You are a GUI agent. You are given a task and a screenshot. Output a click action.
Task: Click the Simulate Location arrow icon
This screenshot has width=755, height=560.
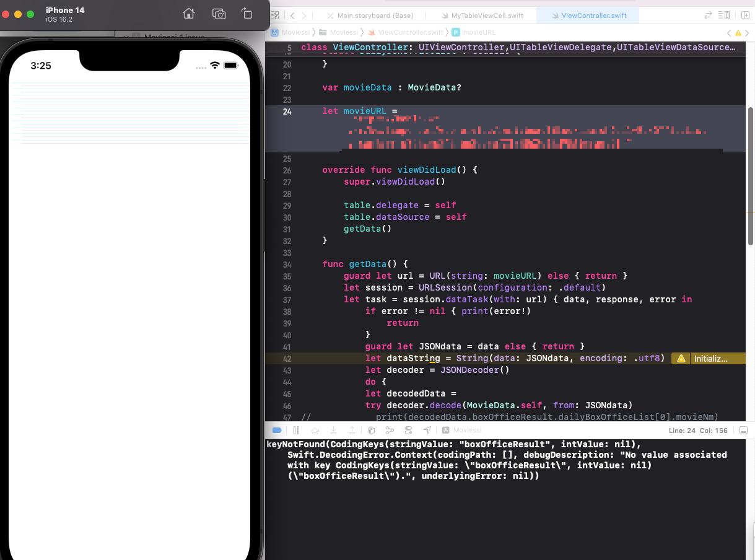pyautogui.click(x=427, y=430)
